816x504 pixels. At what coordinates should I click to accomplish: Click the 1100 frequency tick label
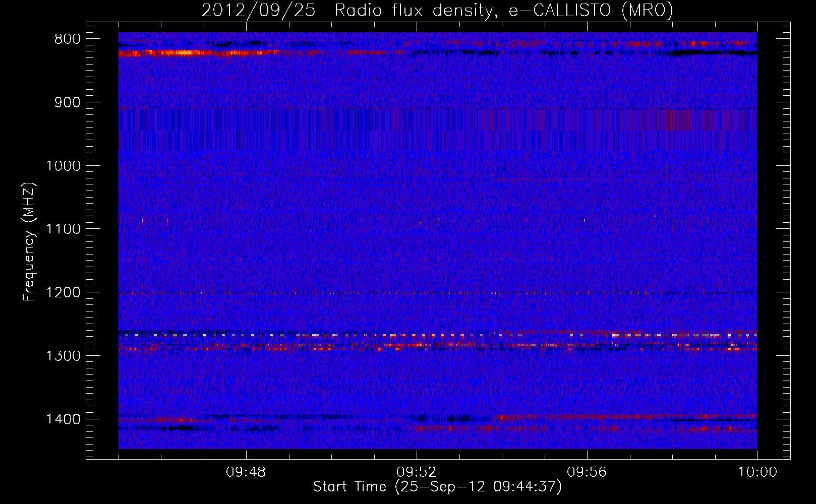[64, 229]
